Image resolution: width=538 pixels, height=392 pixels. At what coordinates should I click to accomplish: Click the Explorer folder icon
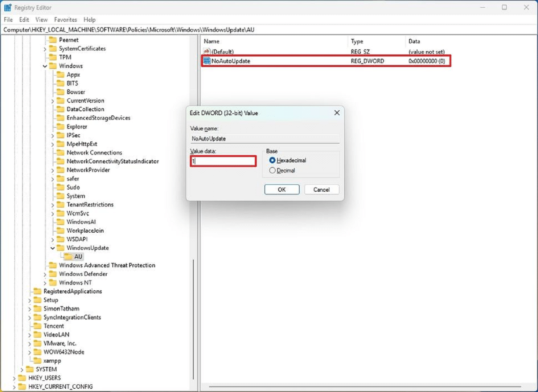click(x=61, y=127)
